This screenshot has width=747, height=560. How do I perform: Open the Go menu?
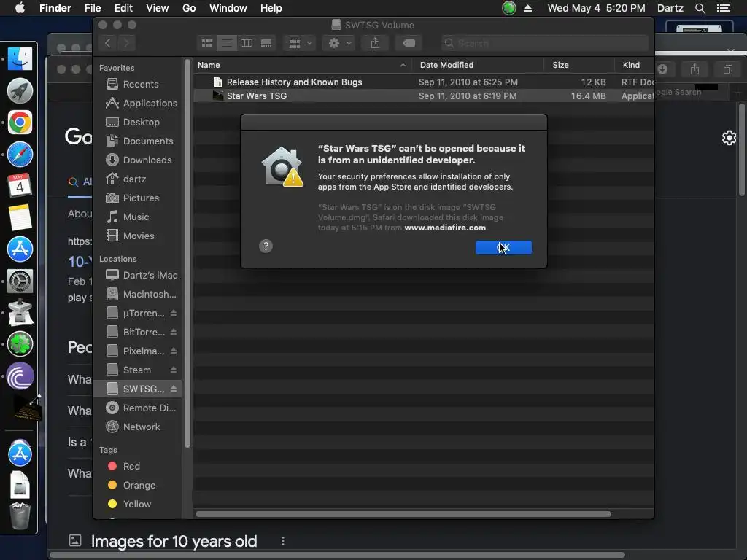coord(189,8)
